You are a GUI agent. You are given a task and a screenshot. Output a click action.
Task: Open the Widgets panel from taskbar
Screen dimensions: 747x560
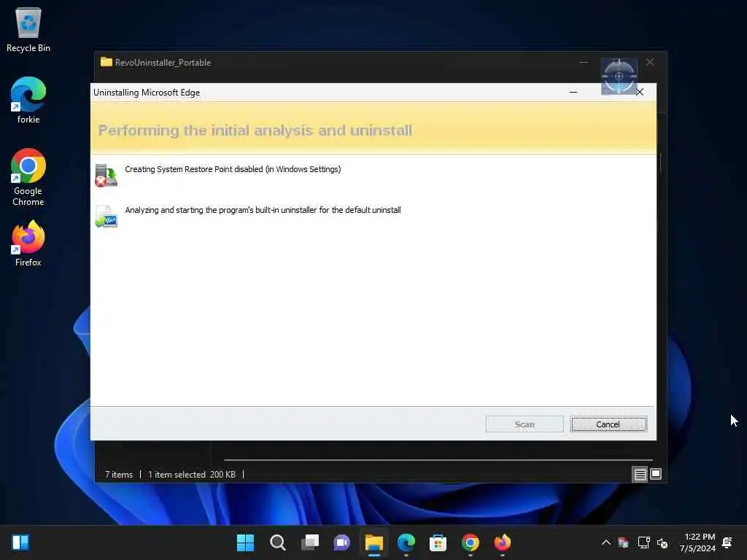pyautogui.click(x=20, y=542)
